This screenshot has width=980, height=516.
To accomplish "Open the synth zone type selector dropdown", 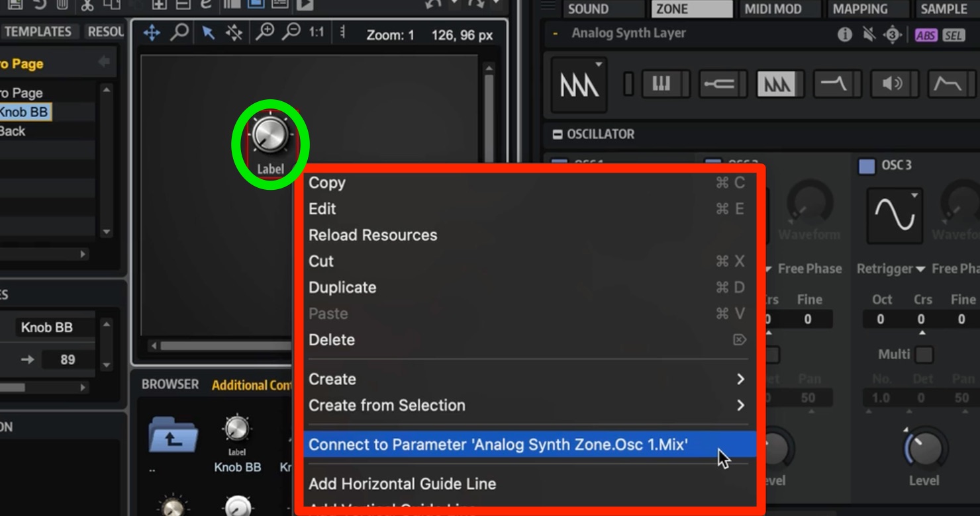I will tap(579, 84).
